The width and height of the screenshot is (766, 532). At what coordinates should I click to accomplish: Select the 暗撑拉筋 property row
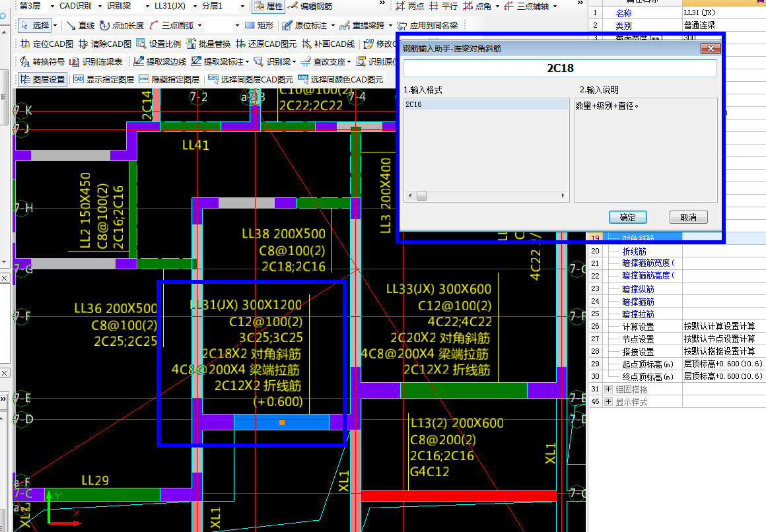[638, 314]
